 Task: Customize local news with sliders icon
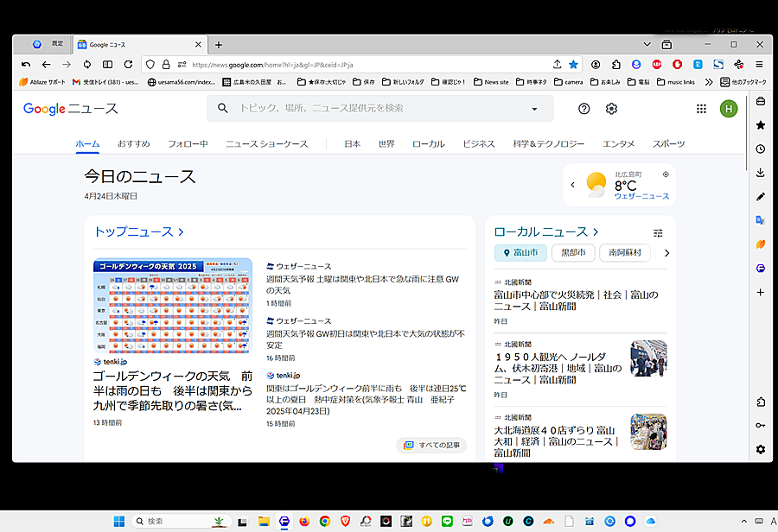[x=658, y=233]
